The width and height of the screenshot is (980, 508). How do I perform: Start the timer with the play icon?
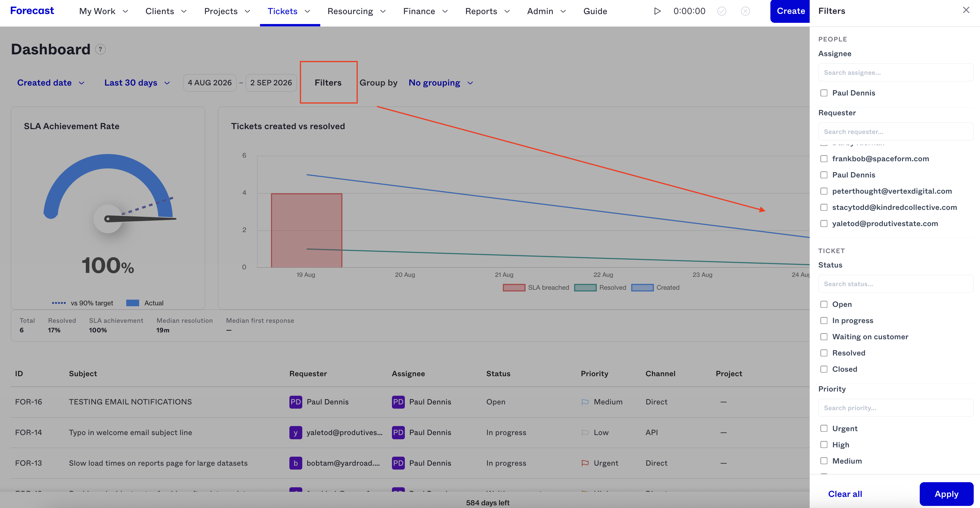[x=657, y=11]
